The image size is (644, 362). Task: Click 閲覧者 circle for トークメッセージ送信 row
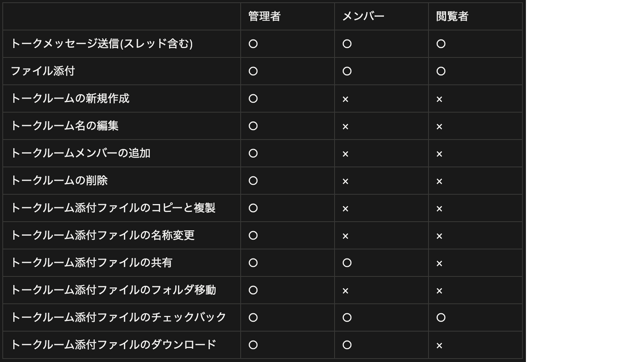tap(441, 44)
